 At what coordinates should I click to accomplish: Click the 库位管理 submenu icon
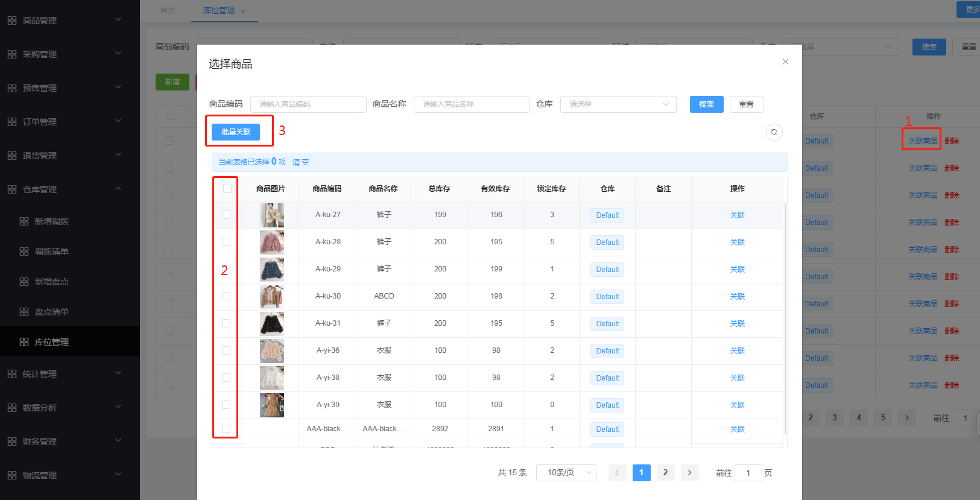coord(24,342)
